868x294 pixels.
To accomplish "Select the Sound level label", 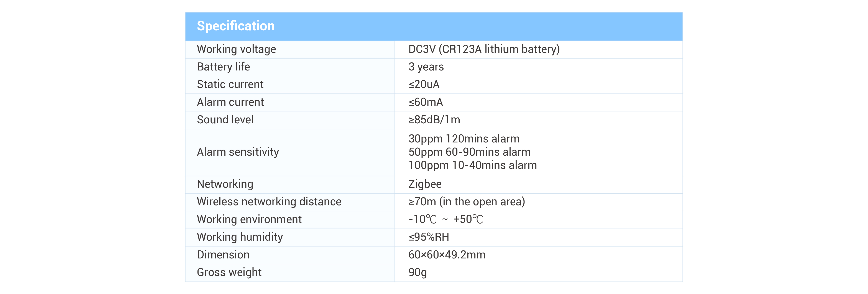I will tap(225, 120).
